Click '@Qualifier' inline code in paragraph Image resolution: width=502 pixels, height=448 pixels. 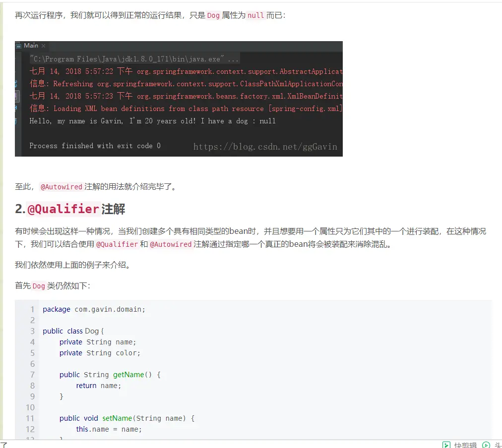tap(117, 244)
